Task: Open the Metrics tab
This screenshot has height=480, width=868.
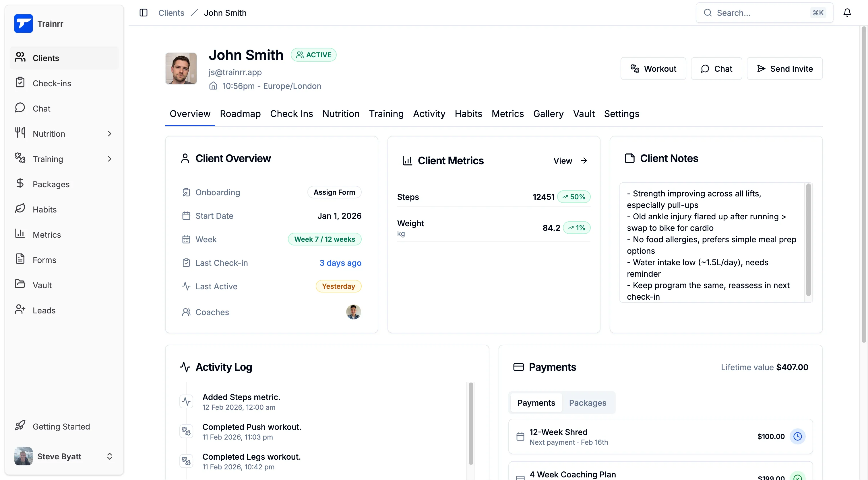Action: pos(507,114)
